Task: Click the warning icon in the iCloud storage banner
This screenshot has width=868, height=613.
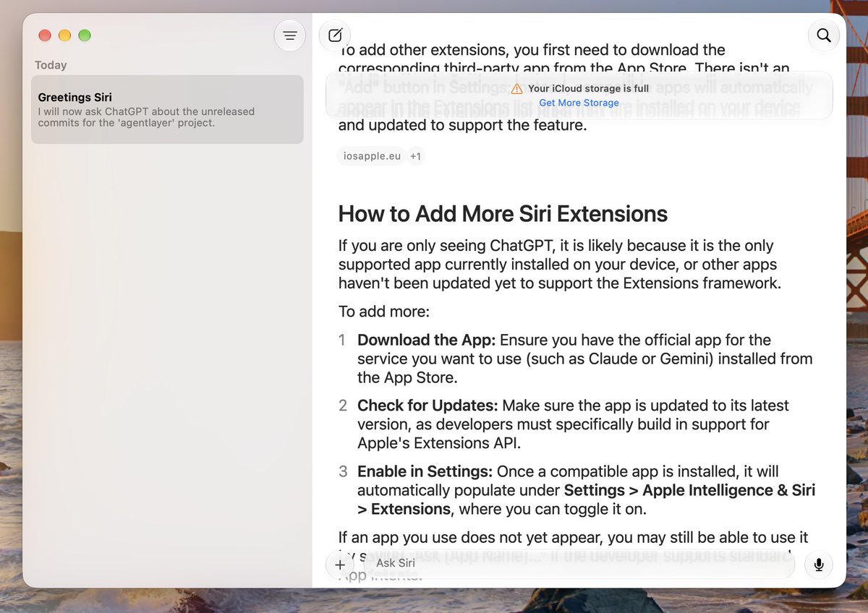Action: tap(516, 89)
